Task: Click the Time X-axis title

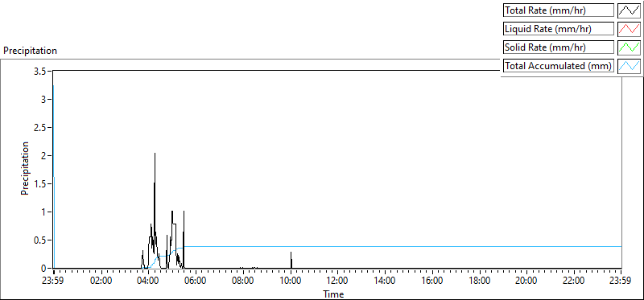Action: [x=333, y=294]
